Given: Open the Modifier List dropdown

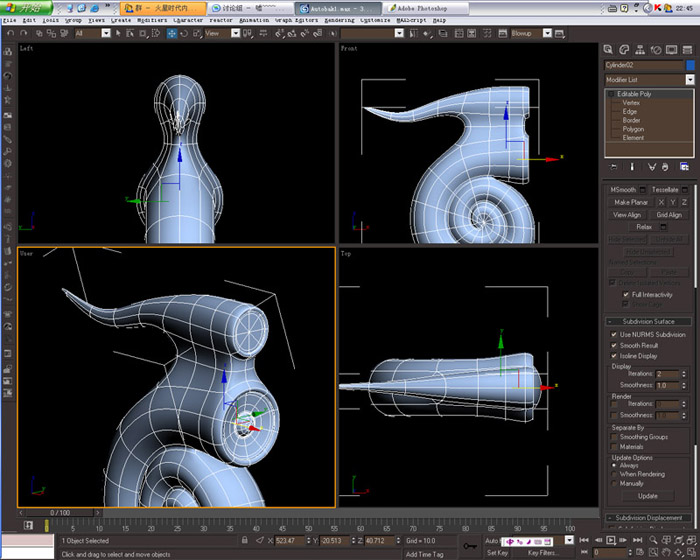Looking at the screenshot, I should tap(690, 79).
